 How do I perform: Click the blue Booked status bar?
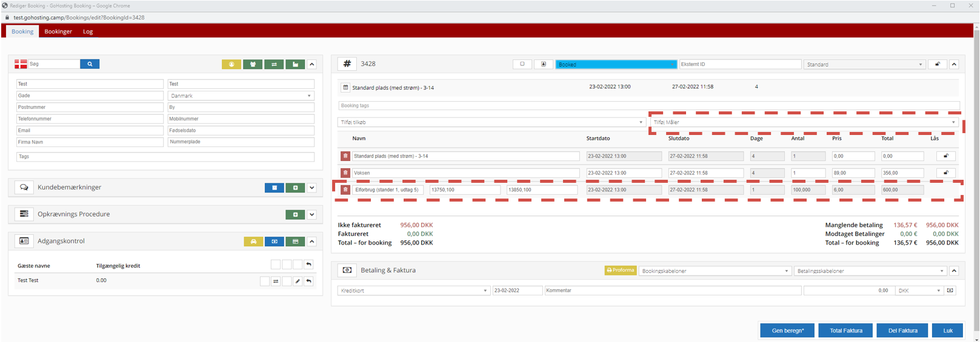pyautogui.click(x=616, y=64)
